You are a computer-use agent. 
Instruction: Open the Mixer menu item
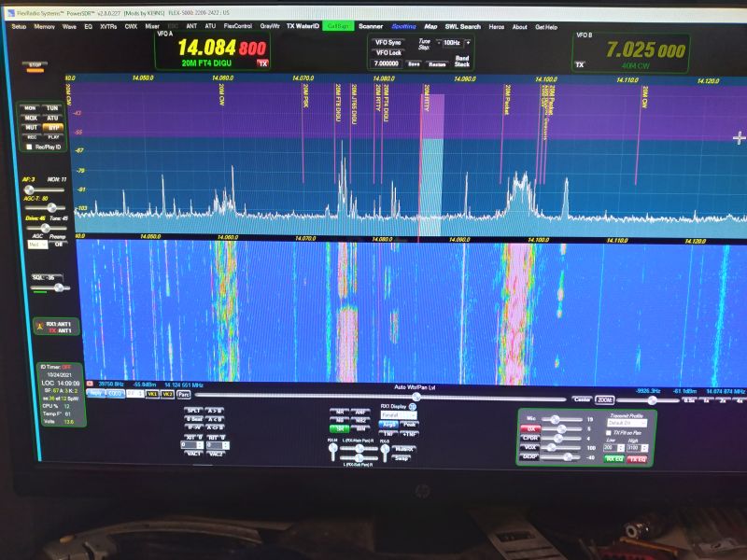pos(152,26)
